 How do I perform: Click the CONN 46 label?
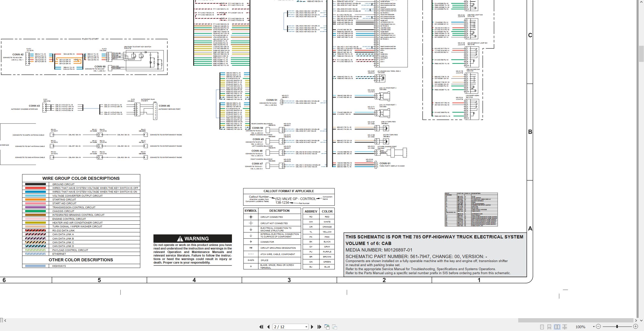coord(164,106)
